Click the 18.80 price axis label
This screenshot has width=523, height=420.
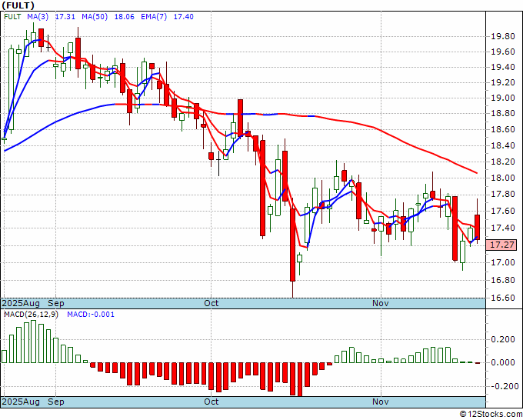click(x=503, y=114)
